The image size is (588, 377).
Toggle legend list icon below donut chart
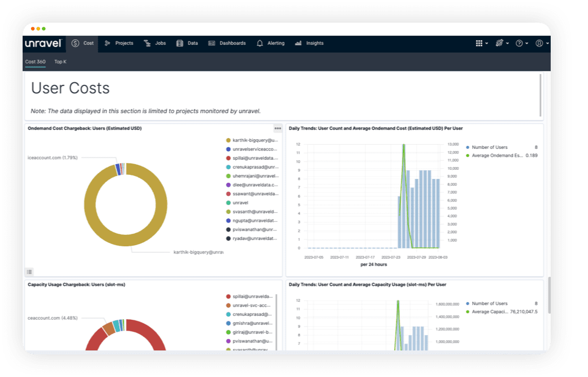29,272
